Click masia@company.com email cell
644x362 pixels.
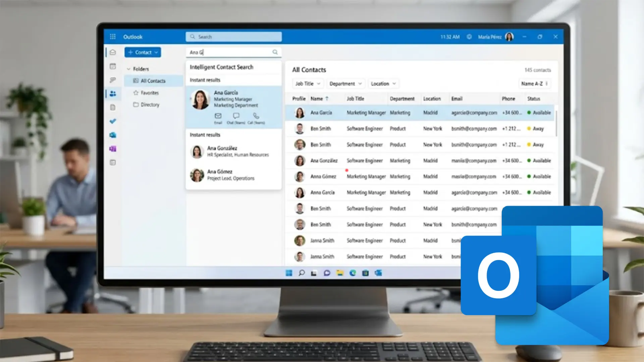point(474,176)
